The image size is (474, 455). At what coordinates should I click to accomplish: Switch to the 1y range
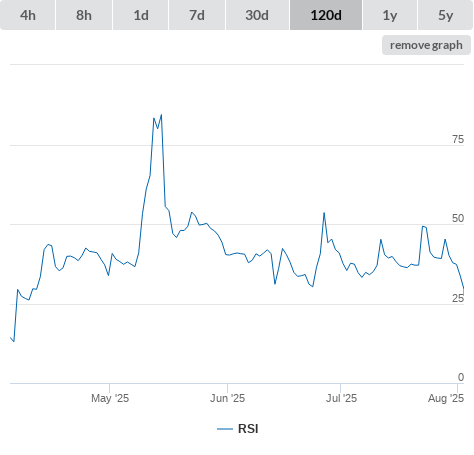pyautogui.click(x=390, y=15)
